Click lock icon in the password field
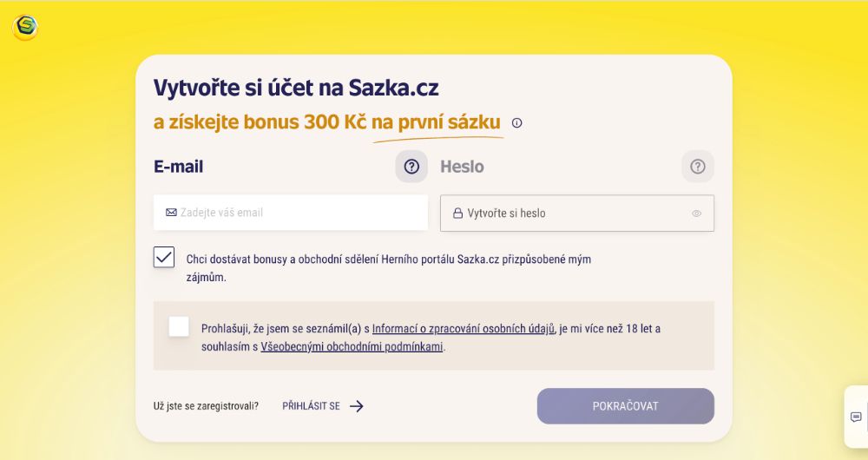The width and height of the screenshot is (868, 460). (457, 214)
